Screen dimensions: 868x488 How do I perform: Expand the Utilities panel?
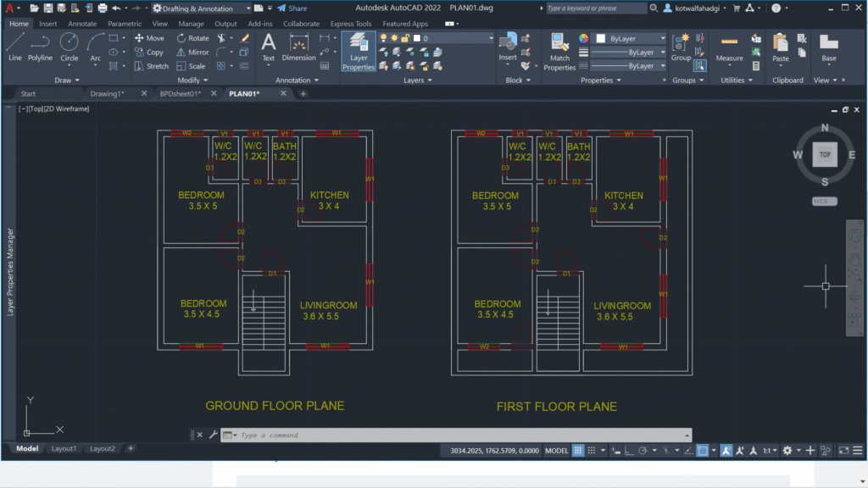pyautogui.click(x=737, y=80)
